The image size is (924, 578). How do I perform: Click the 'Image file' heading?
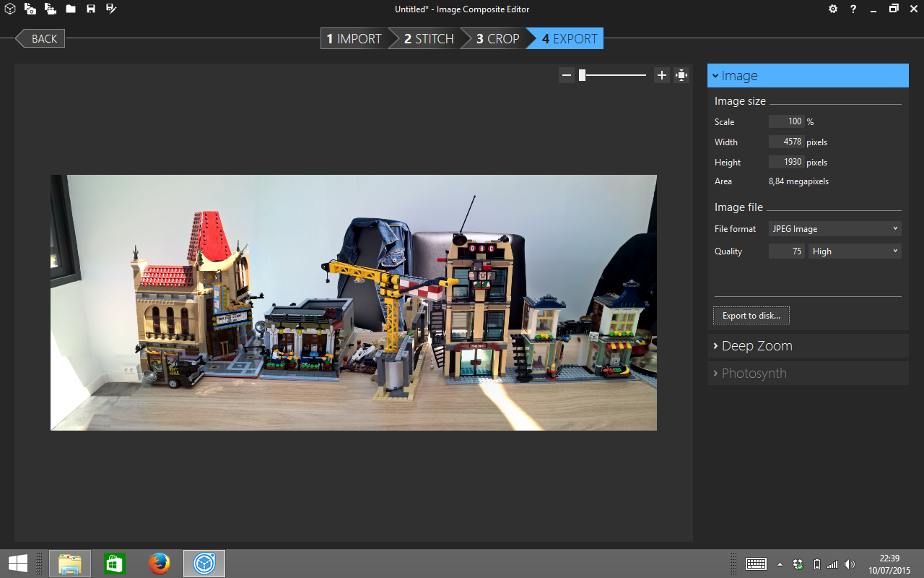coord(738,207)
